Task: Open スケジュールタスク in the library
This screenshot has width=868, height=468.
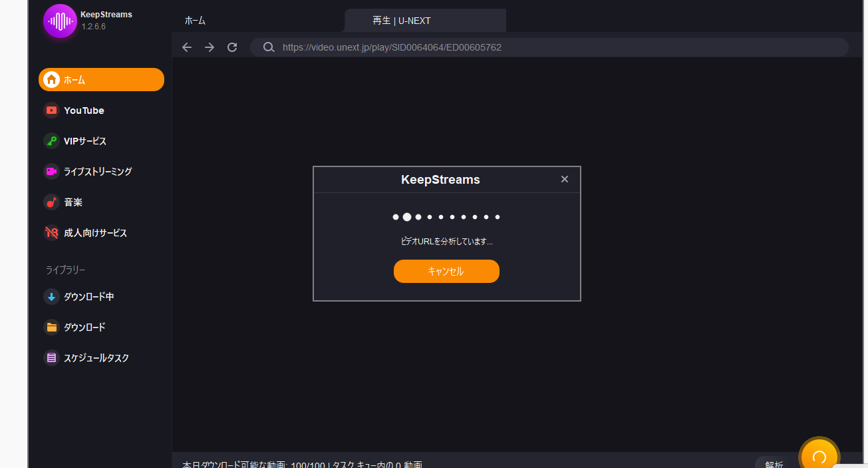Action: click(86, 358)
